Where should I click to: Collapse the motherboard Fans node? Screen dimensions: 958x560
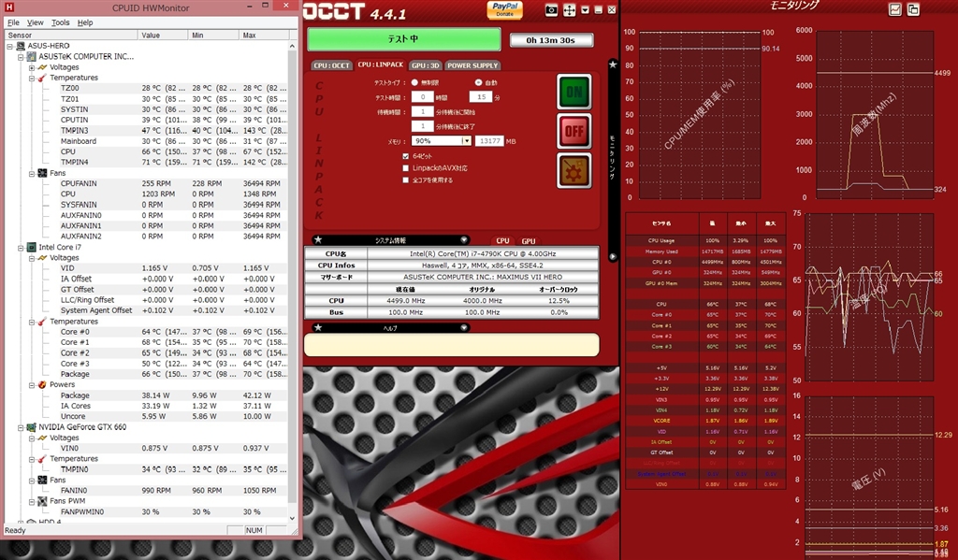click(x=32, y=174)
